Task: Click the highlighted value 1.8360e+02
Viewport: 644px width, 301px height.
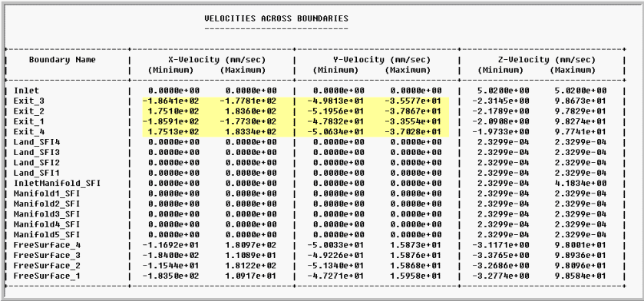Action: [251, 111]
